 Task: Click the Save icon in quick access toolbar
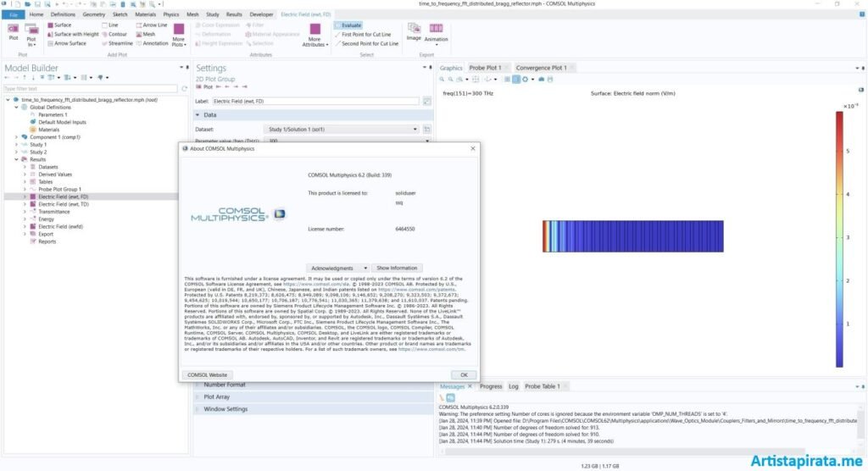coord(37,4)
